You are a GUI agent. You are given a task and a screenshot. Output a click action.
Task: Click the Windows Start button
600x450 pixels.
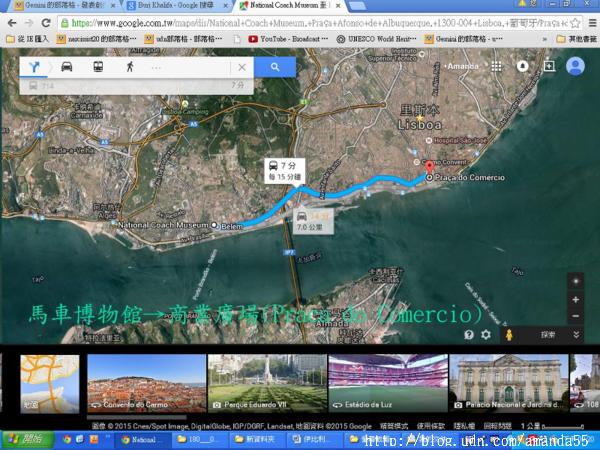[23, 439]
